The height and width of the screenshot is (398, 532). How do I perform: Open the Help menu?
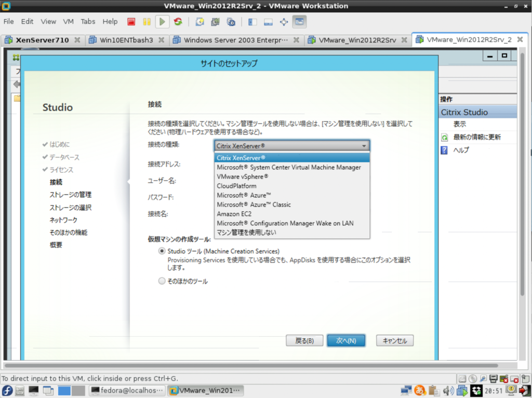coord(110,21)
